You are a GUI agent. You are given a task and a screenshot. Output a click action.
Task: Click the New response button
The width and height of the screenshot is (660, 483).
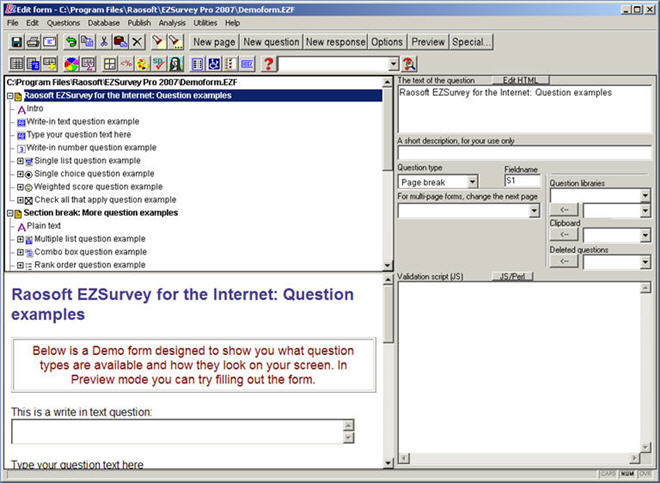click(x=335, y=42)
